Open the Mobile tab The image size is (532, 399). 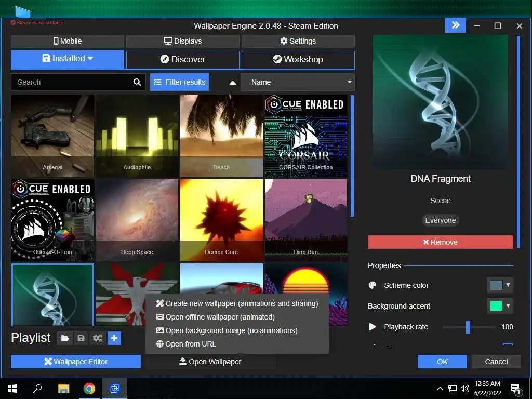[68, 41]
